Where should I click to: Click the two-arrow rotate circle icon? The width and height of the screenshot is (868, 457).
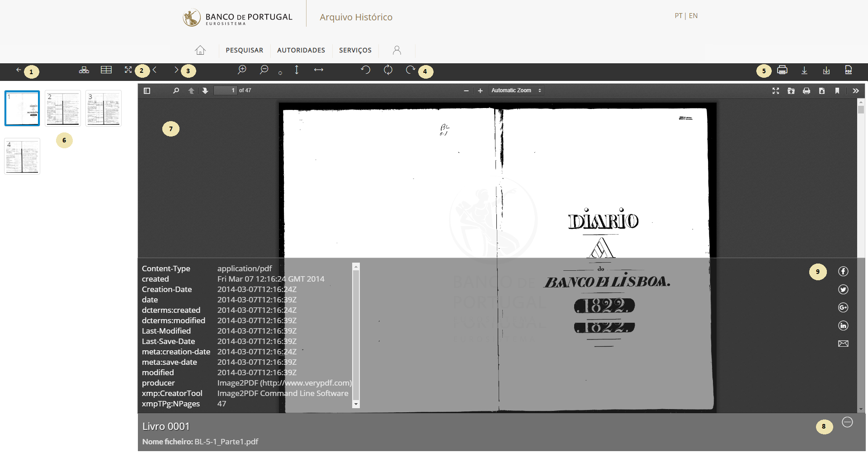(388, 70)
